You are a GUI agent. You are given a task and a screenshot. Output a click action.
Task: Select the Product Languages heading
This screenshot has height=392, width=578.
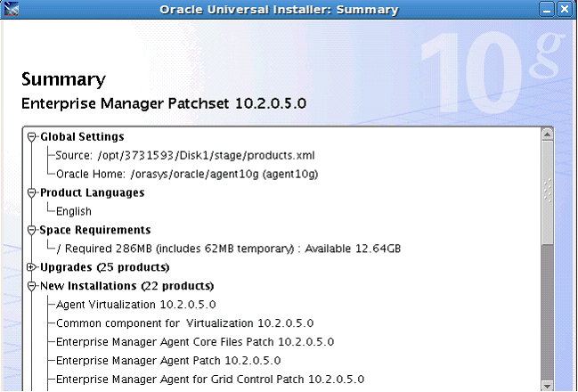point(92,192)
